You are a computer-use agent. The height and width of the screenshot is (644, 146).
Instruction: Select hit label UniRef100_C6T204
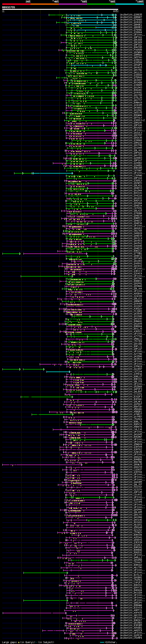pyautogui.click(x=131, y=371)
